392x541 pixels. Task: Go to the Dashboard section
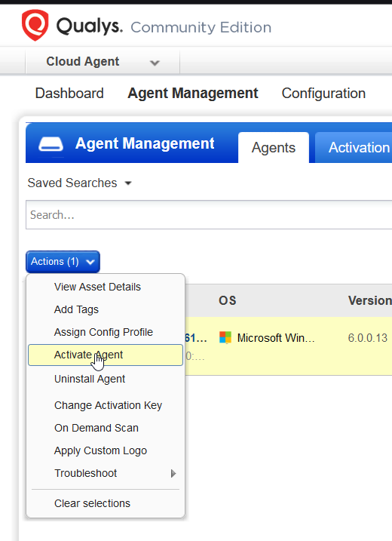pyautogui.click(x=69, y=93)
